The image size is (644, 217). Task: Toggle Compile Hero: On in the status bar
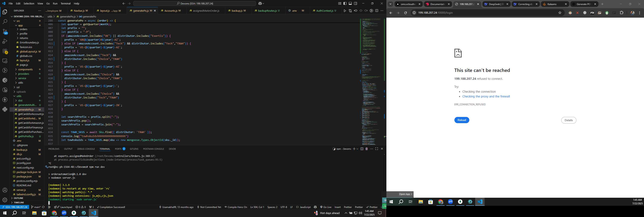(x=236, y=207)
